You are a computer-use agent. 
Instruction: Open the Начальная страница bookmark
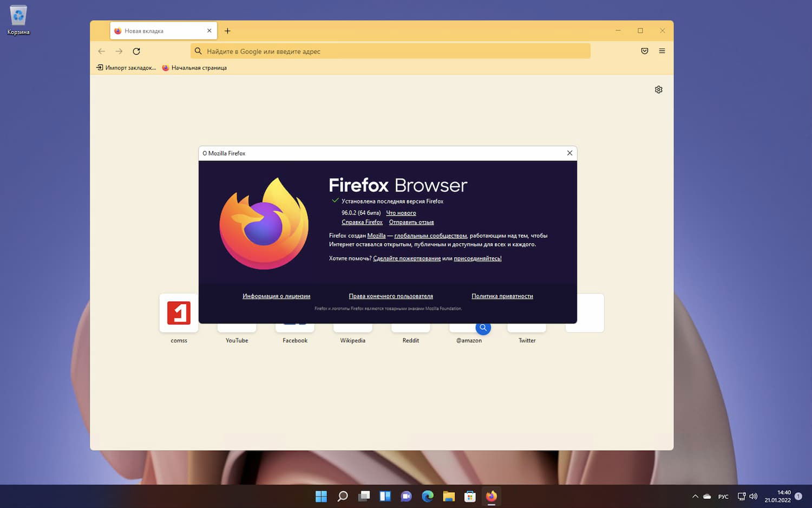tap(194, 68)
